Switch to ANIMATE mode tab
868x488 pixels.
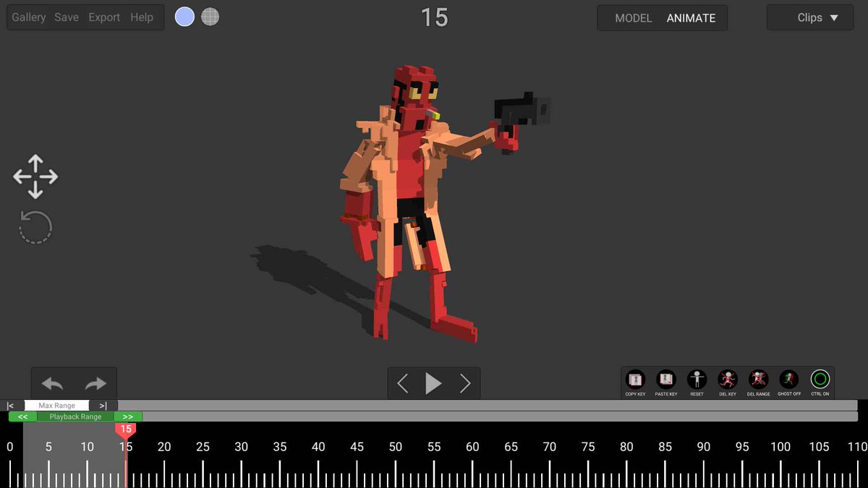pos(691,18)
